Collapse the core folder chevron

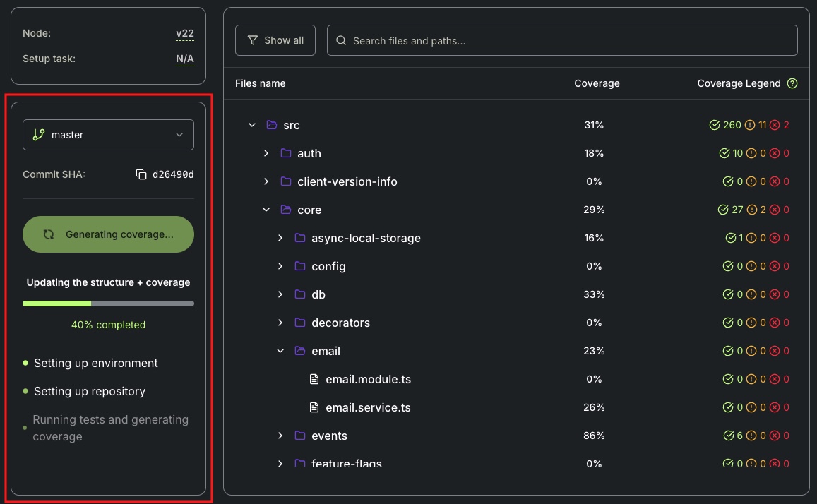266,210
